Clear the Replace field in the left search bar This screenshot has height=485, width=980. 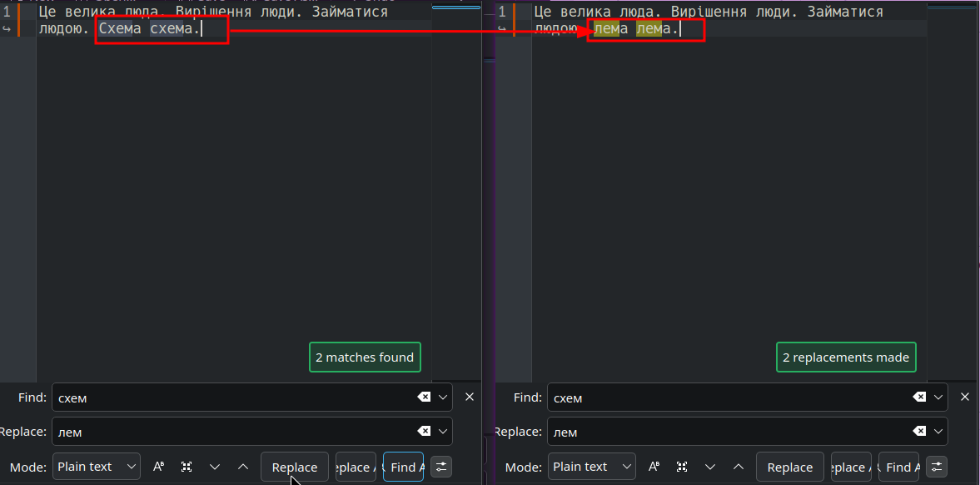424,431
